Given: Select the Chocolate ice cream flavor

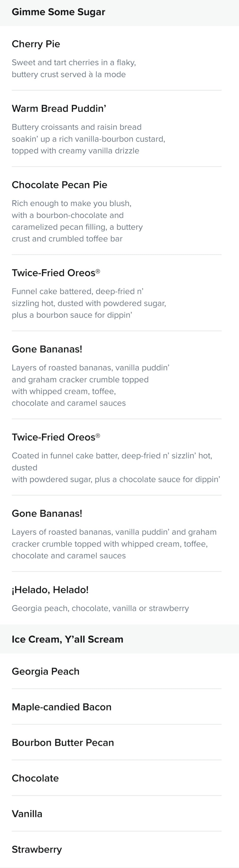Looking at the screenshot, I should click(x=117, y=778).
